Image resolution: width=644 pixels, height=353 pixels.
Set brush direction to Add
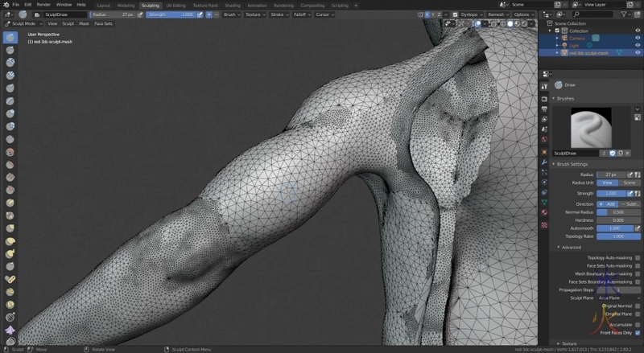click(x=608, y=204)
